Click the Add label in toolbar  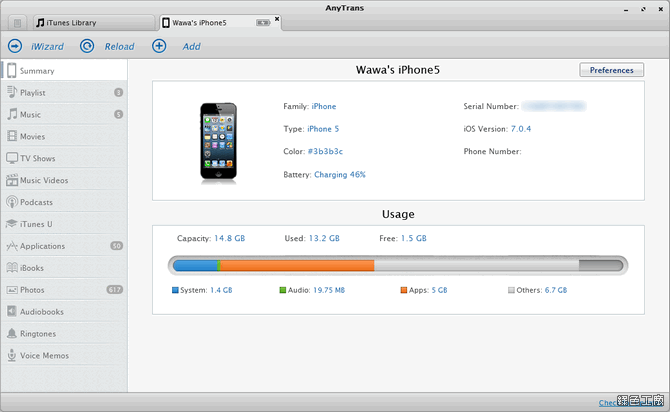click(191, 46)
